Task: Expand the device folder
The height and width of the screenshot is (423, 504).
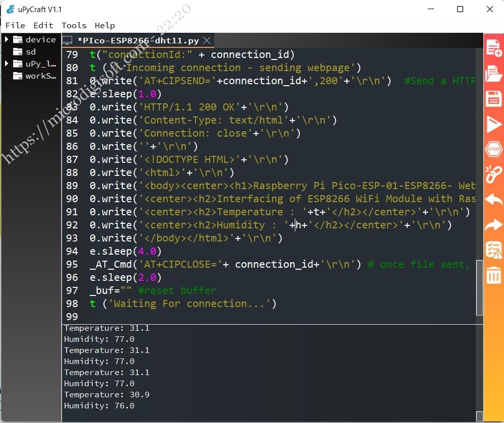Action: click(x=7, y=39)
